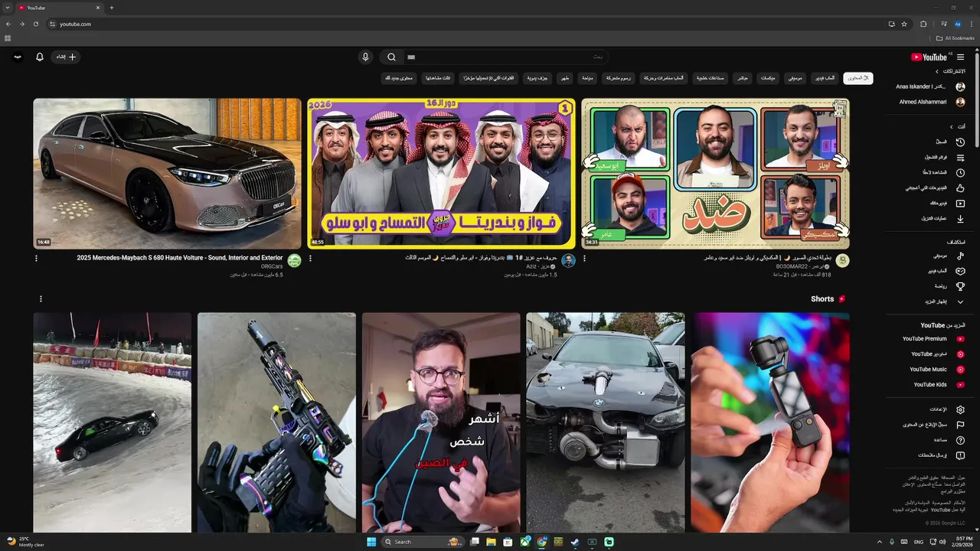Select the مباشر live filter chip

coord(742,78)
